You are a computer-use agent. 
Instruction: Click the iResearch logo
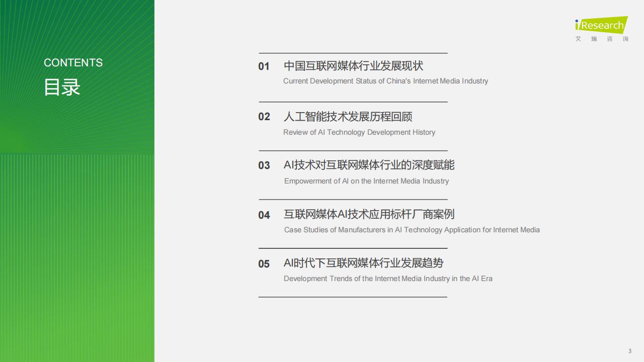(x=601, y=25)
